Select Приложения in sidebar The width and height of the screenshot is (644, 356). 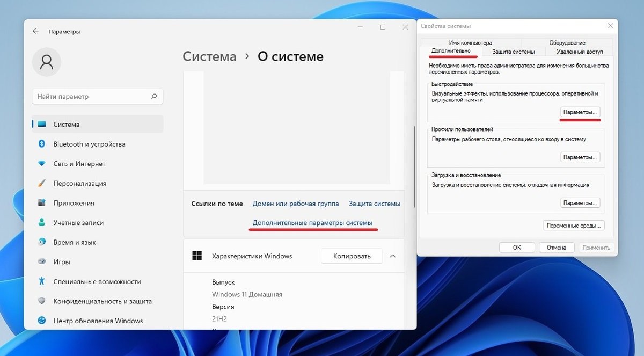[x=98, y=203]
